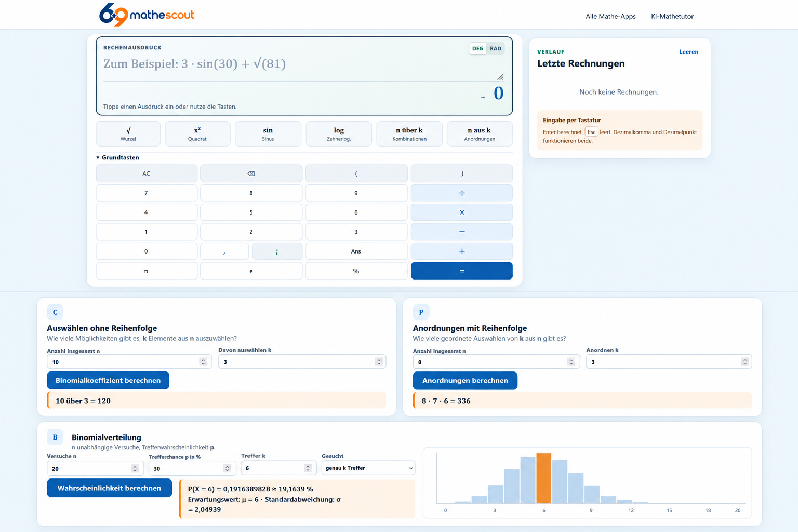Image resolution: width=798 pixels, height=532 pixels.
Task: Click the opening parenthesis key
Action: (356, 174)
